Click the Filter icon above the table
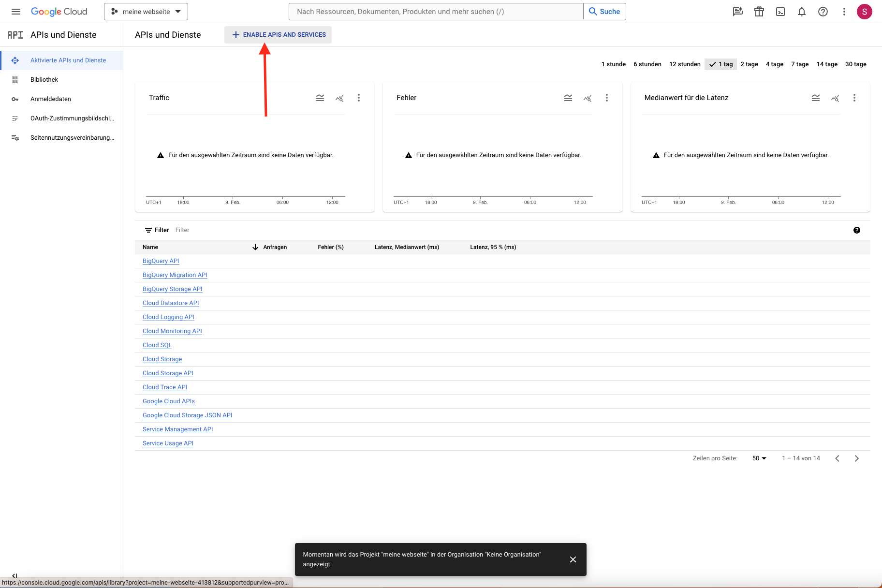882x588 pixels. point(148,230)
